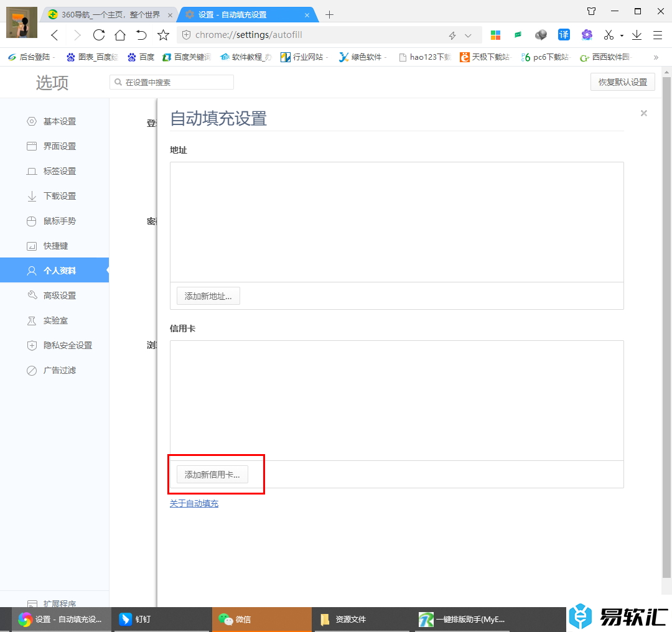This screenshot has width=672, height=632.
Task: Open a new tab with plus button
Action: tap(329, 15)
